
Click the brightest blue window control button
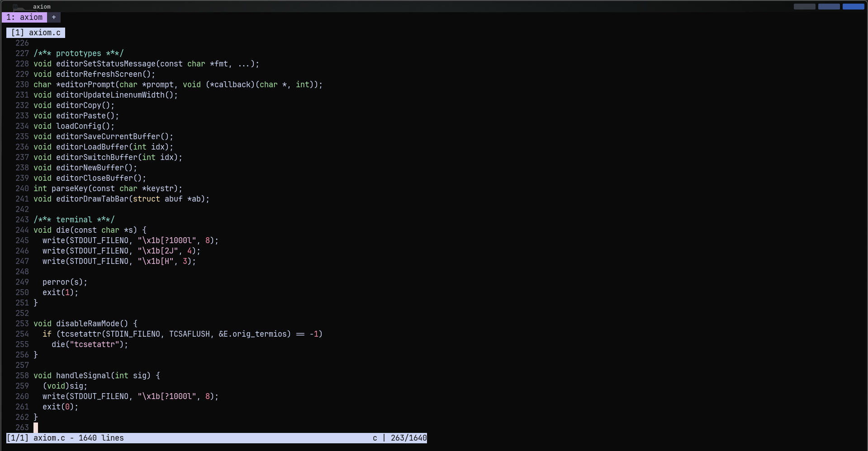(x=853, y=6)
